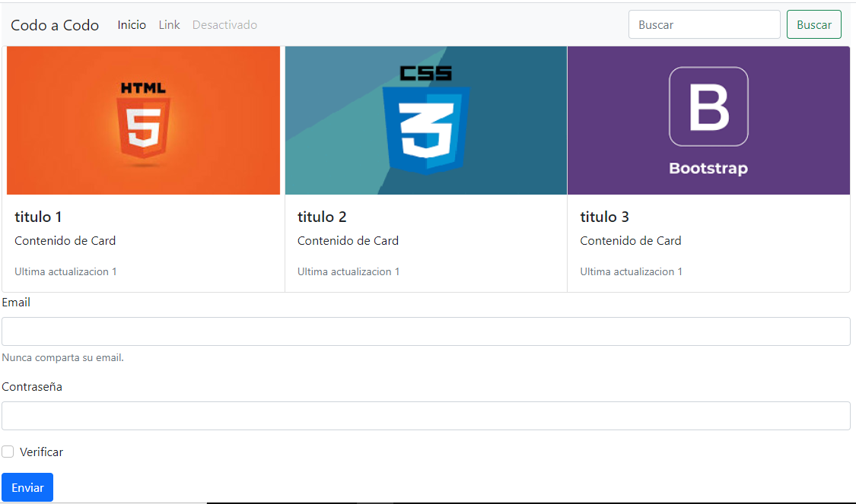Click the CSS3 logo card image

[425, 120]
